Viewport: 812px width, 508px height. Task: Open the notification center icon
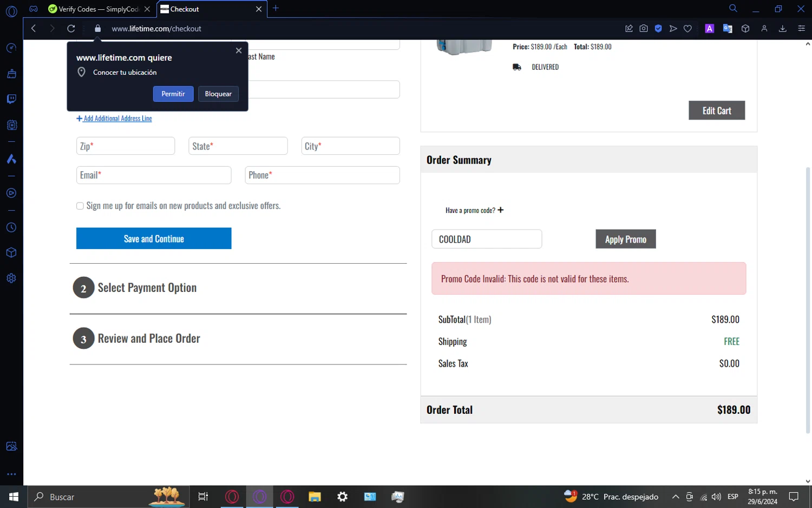click(794, 497)
